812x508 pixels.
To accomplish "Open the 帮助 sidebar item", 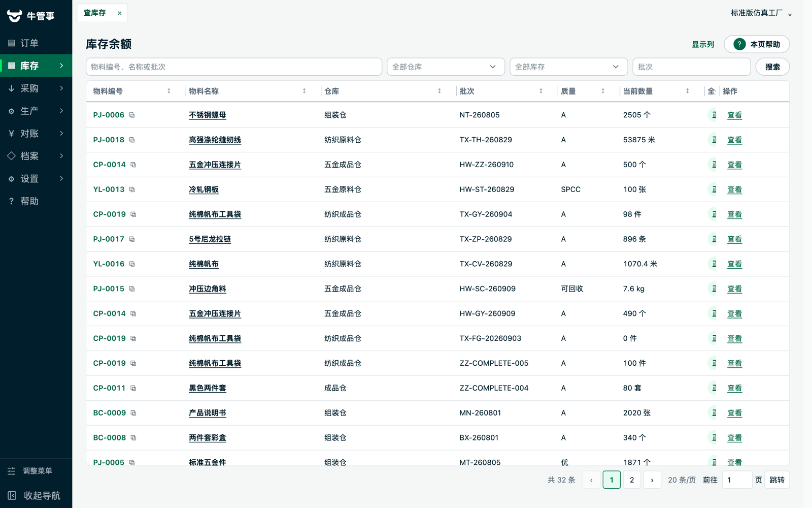I will 36,201.
